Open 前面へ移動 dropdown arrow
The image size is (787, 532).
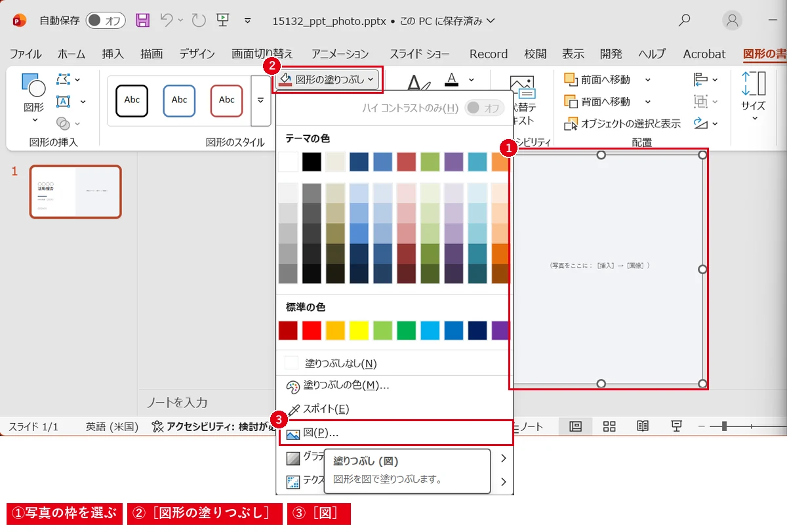coord(648,79)
